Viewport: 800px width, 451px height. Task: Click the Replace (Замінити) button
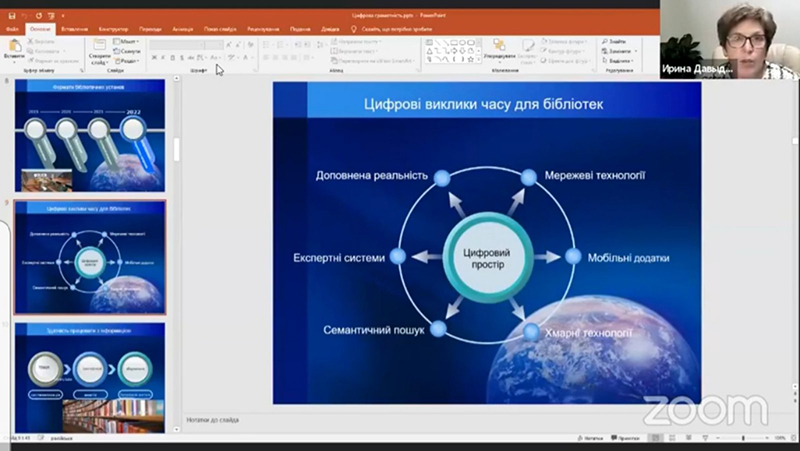pyautogui.click(x=619, y=51)
